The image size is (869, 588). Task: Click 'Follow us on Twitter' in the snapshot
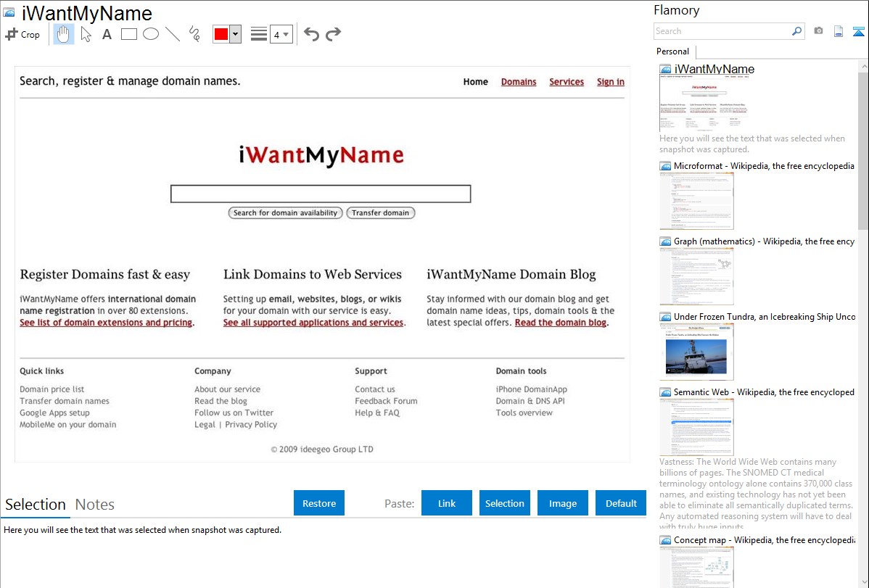coord(234,413)
